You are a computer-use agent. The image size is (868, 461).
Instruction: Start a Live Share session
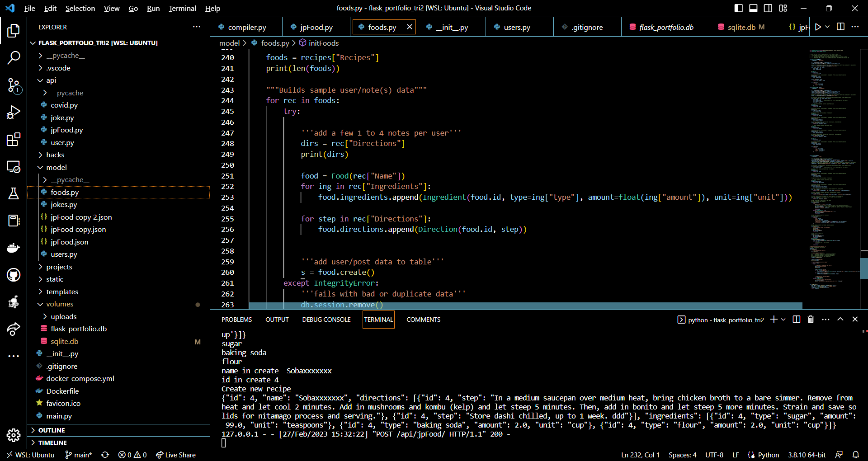176,455
